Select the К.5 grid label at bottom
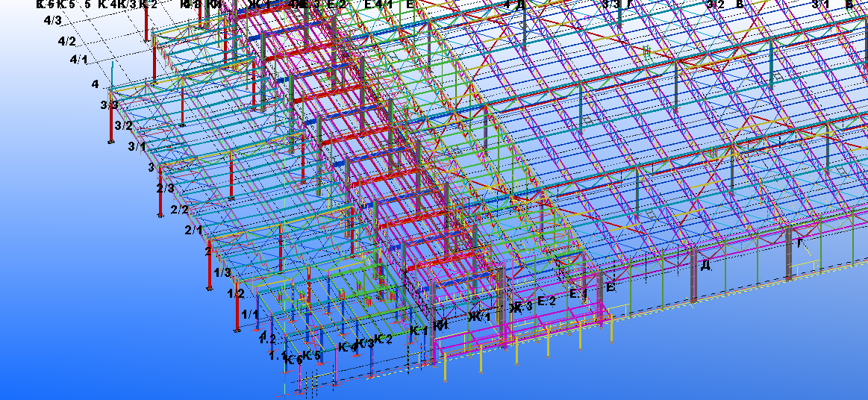The height and width of the screenshot is (400, 868). point(311,355)
